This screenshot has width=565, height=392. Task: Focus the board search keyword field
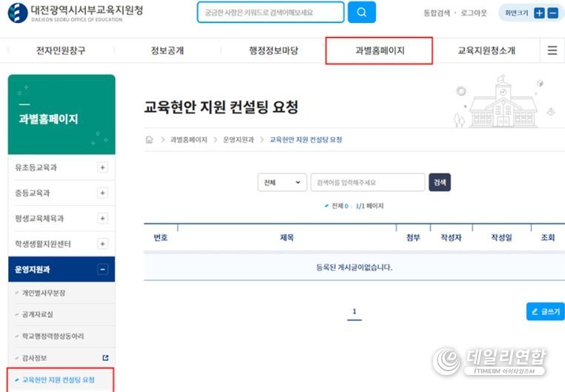click(367, 182)
